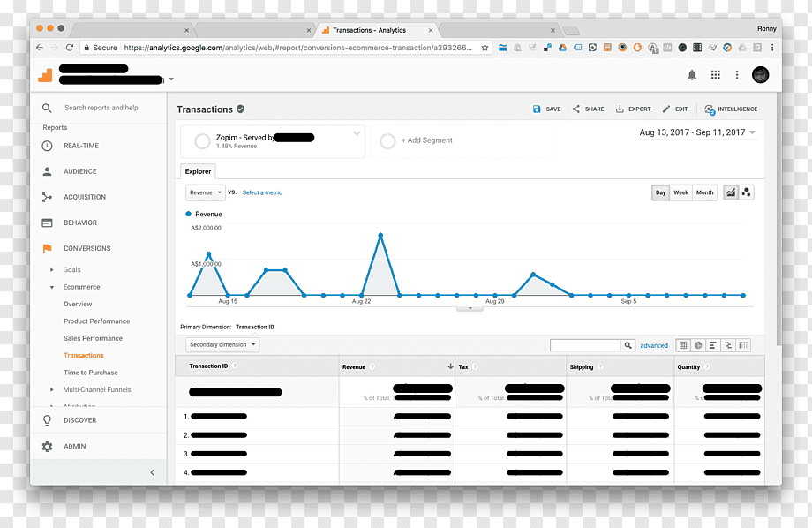Click the Aug 22 revenue peak point
Screen dimensions: 812x528
tap(380, 235)
